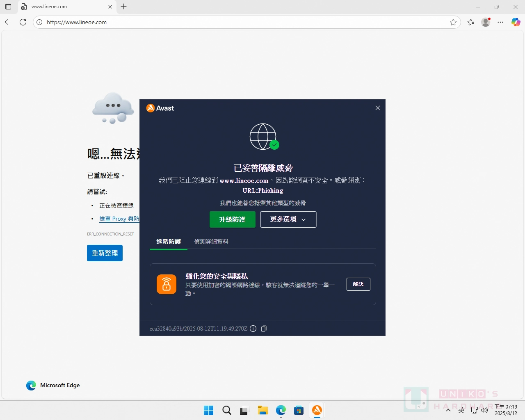
Task: Open the tab actions menu icon
Action: coord(8,7)
